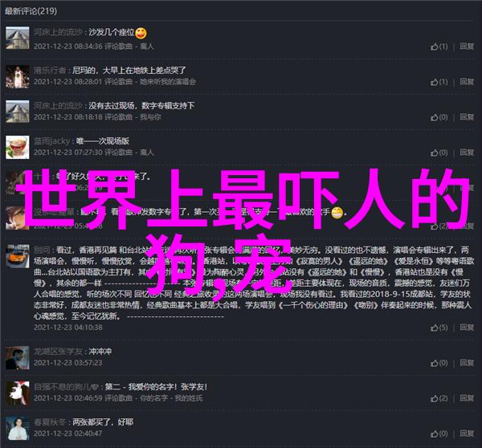Like the 沙发几个座位 comment
Viewport: 482px width, 448px height.
coord(439,47)
